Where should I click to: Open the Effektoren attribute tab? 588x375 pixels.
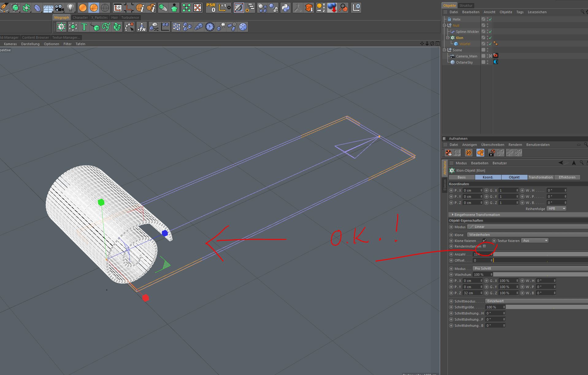click(x=567, y=177)
